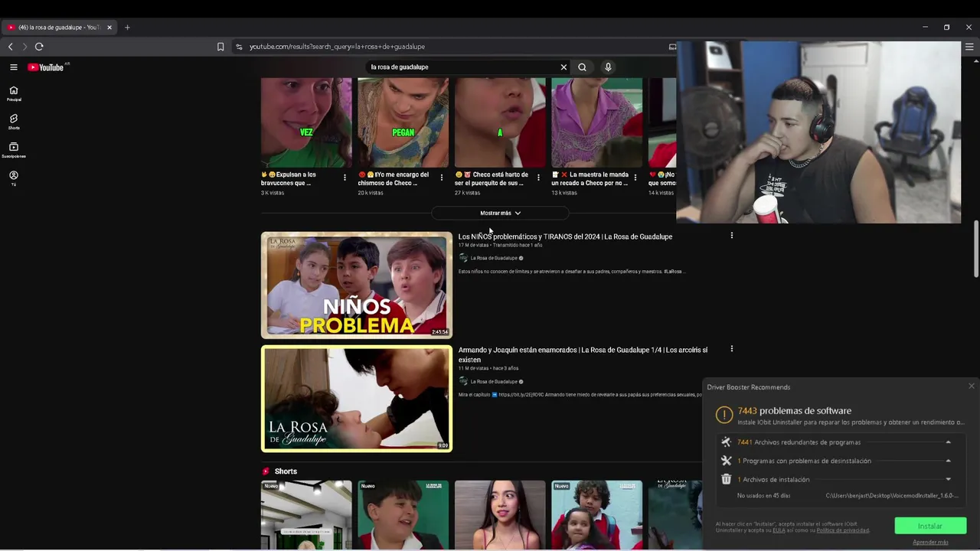Click the Shorts section heading
The width and height of the screenshot is (980, 551).
286,471
